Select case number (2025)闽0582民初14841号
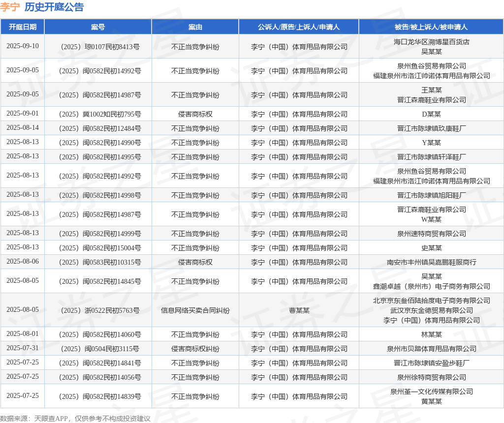 pos(100,363)
